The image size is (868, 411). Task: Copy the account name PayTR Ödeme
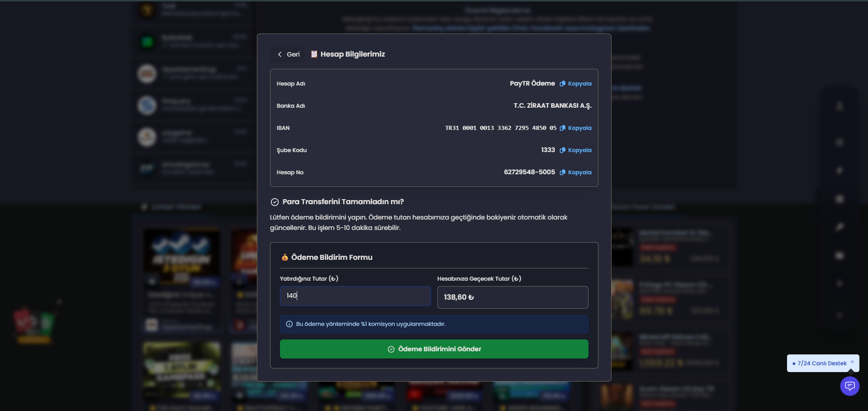coord(575,84)
